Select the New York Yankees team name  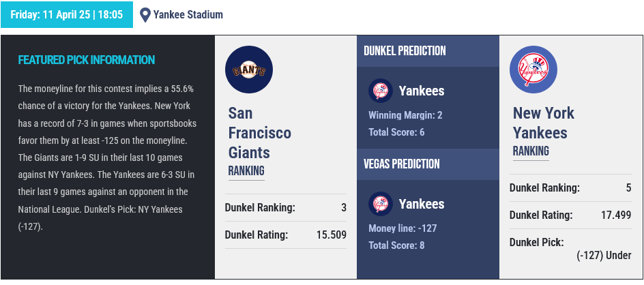pos(543,123)
